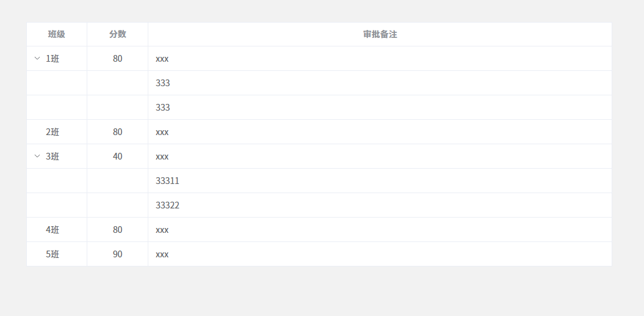Image resolution: width=644 pixels, height=316 pixels.
Task: Click score 80 in the 4班 row
Action: point(117,230)
